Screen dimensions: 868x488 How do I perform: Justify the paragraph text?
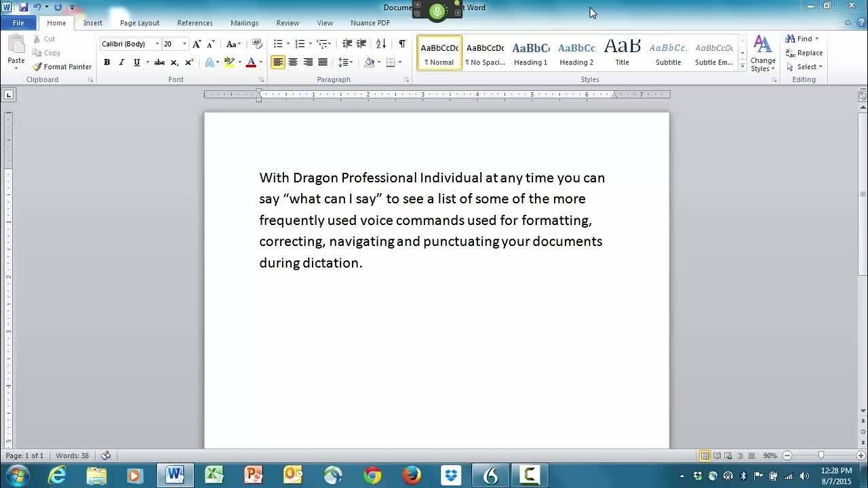point(323,62)
